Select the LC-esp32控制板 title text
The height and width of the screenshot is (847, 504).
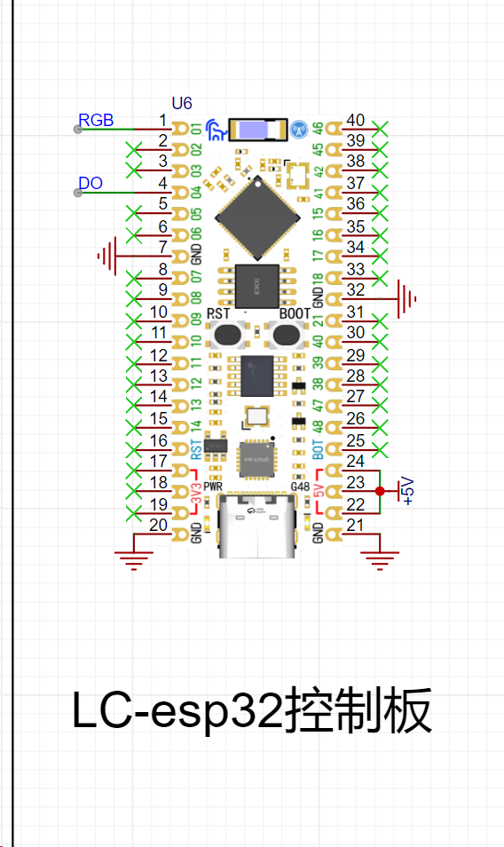[x=252, y=709]
